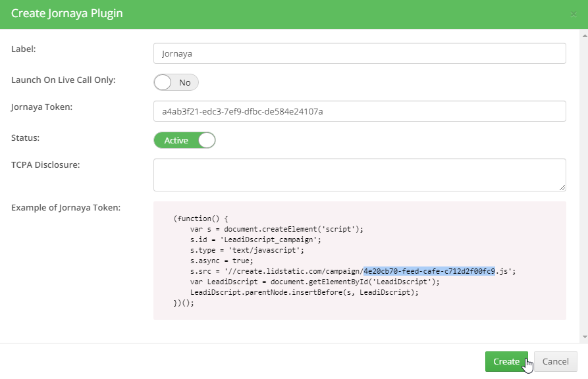The image size is (588, 379).
Task: Click the 'Jornaya Token:' field label
Action: [41, 107]
